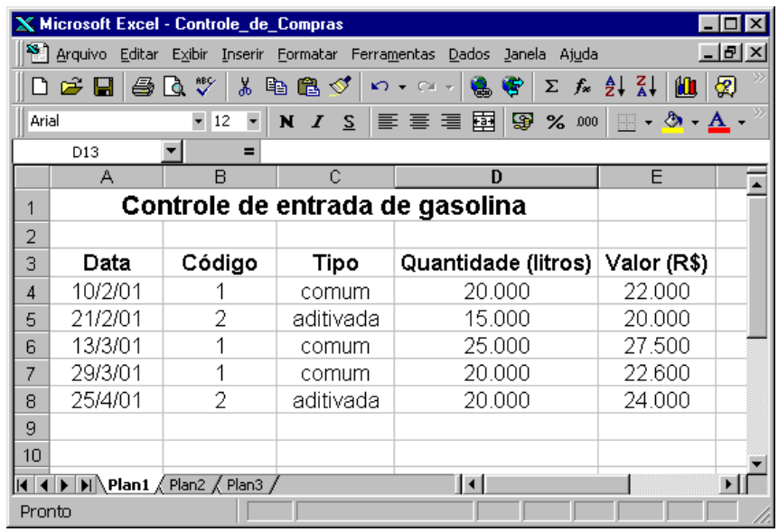Apply the yellow fill color bucket
The image size is (778, 532).
(673, 122)
